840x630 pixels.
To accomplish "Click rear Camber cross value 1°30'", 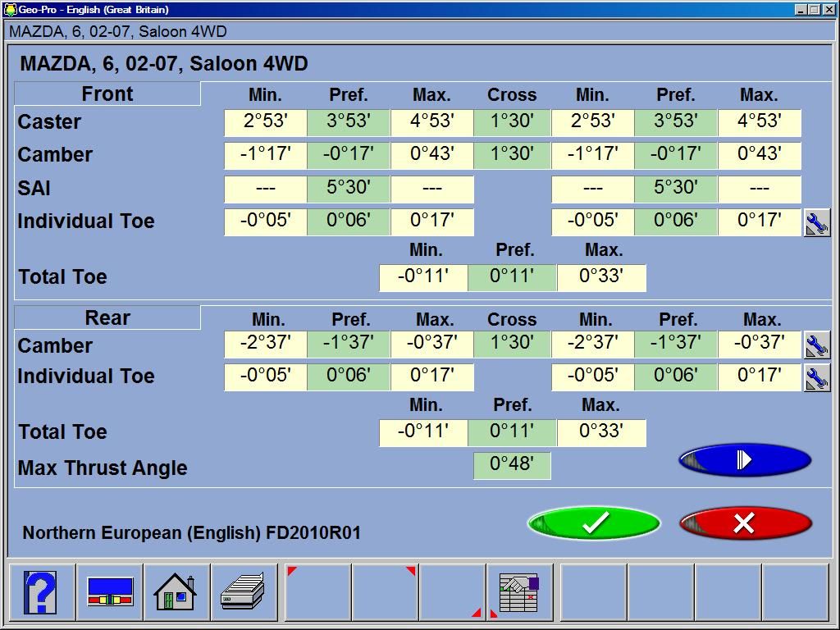I will [512, 344].
